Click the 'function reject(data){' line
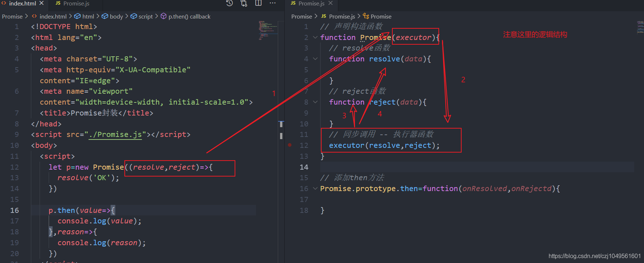Screen dimensions: 644x263 pos(378,102)
